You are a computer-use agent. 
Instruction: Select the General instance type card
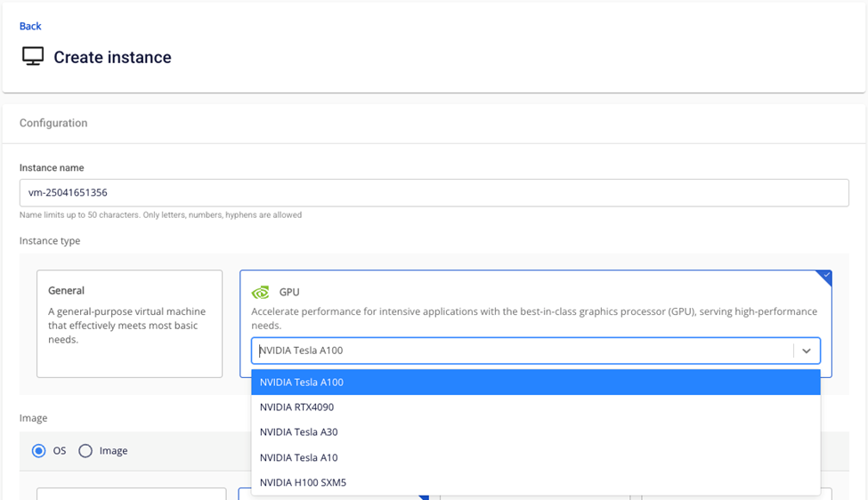(129, 323)
